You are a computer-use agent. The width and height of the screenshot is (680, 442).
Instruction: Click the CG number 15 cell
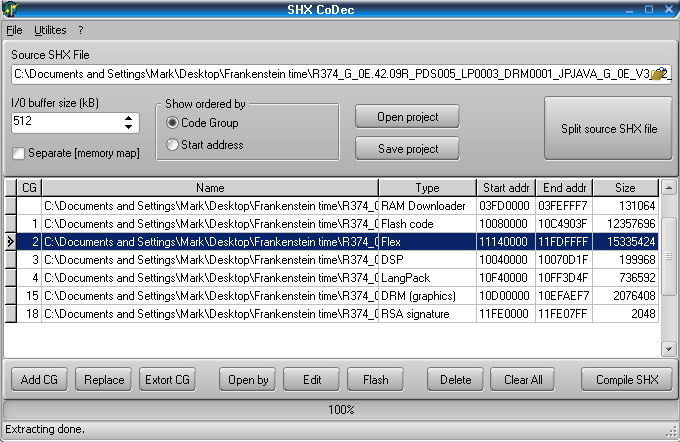coord(29,296)
